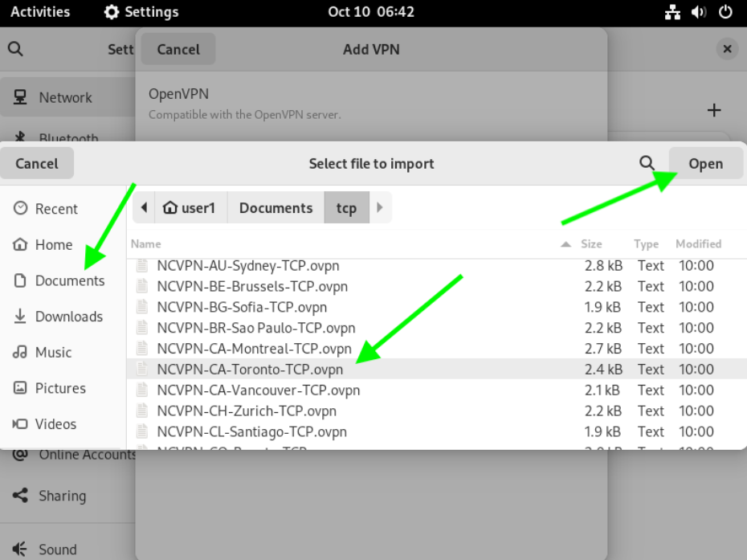Open the Downloads sidebar location
747x560 pixels.
click(68, 317)
